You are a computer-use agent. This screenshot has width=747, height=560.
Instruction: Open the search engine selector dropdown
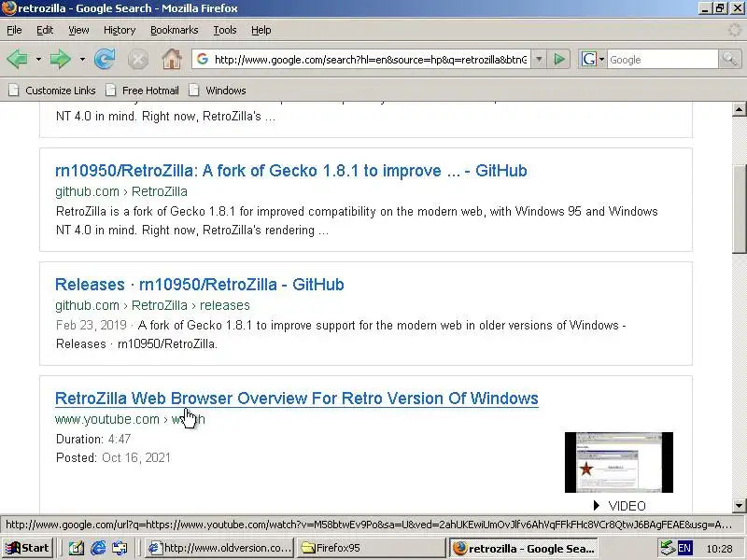tap(592, 60)
